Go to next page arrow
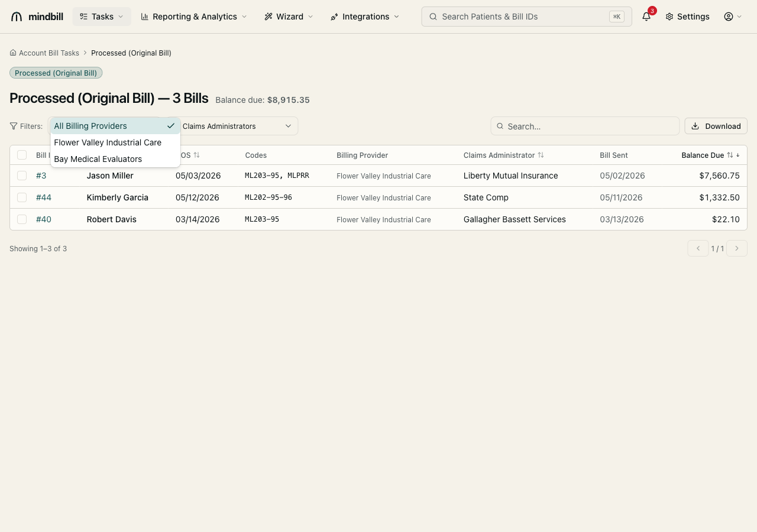Image resolution: width=757 pixels, height=532 pixels. point(737,248)
